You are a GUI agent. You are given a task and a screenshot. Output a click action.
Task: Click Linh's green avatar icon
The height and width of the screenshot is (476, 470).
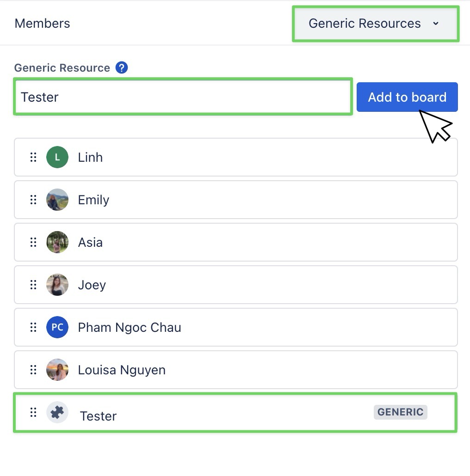pyautogui.click(x=57, y=157)
